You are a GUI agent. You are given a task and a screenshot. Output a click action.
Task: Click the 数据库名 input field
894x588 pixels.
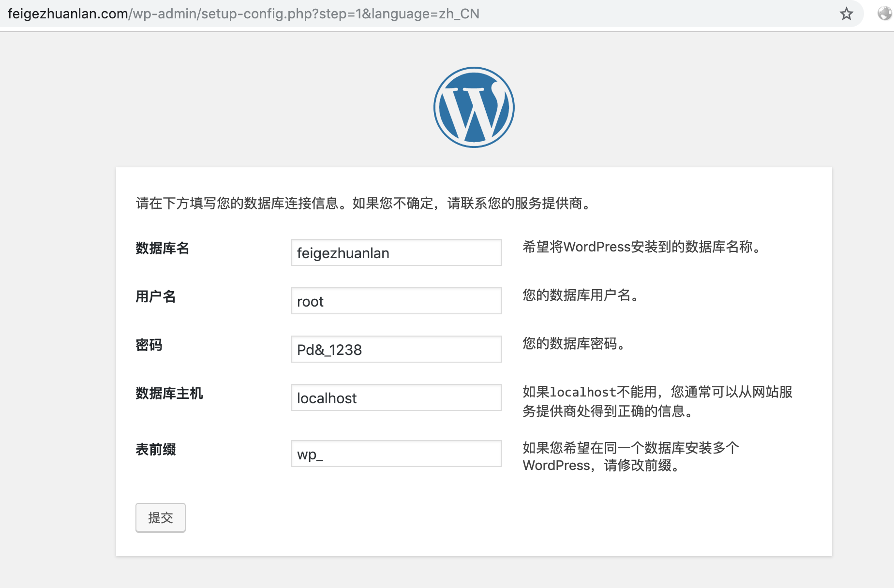click(x=396, y=252)
